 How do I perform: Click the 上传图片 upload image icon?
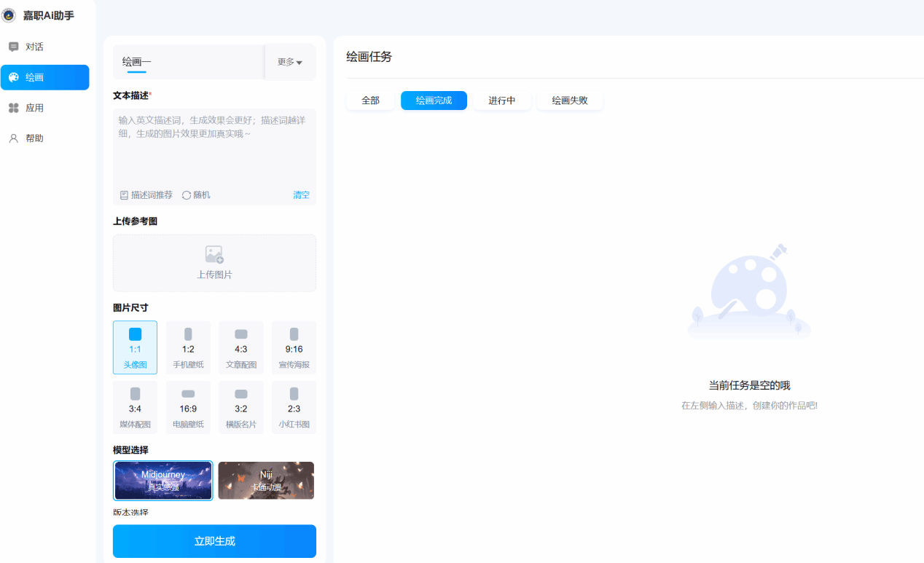(x=214, y=254)
